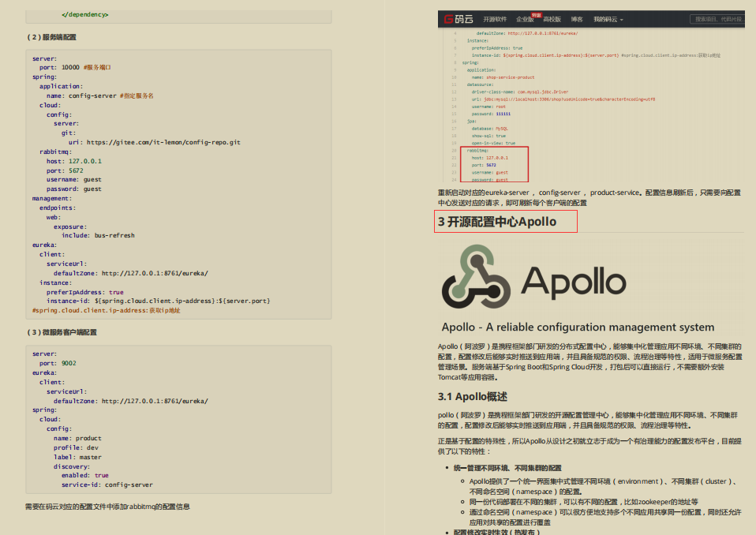
Task: Click the sentence '需要在码云对应的配置文件中添加rabbitmq的配置信息'
Action: (x=107, y=507)
